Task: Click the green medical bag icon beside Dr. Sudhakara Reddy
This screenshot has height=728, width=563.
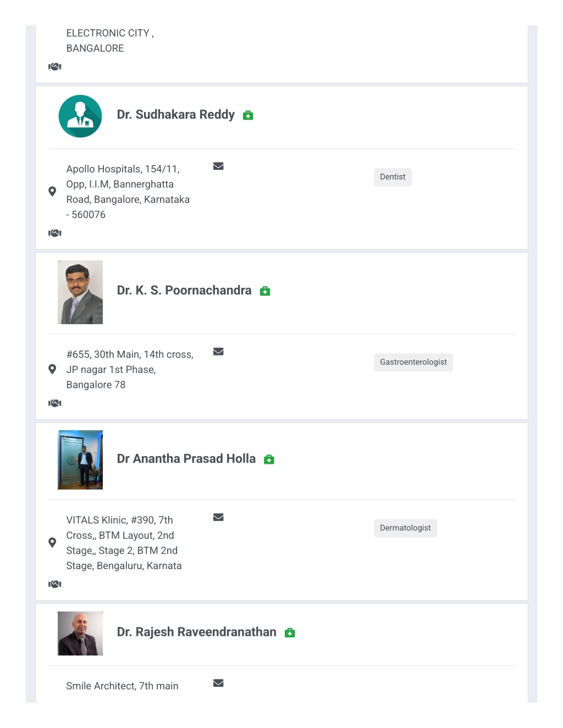Action: pyautogui.click(x=248, y=115)
